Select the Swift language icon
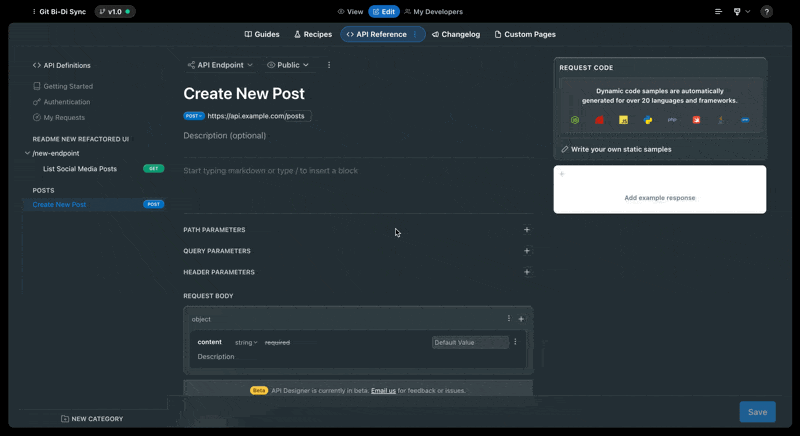The width and height of the screenshot is (800, 436). pyautogui.click(x=696, y=120)
